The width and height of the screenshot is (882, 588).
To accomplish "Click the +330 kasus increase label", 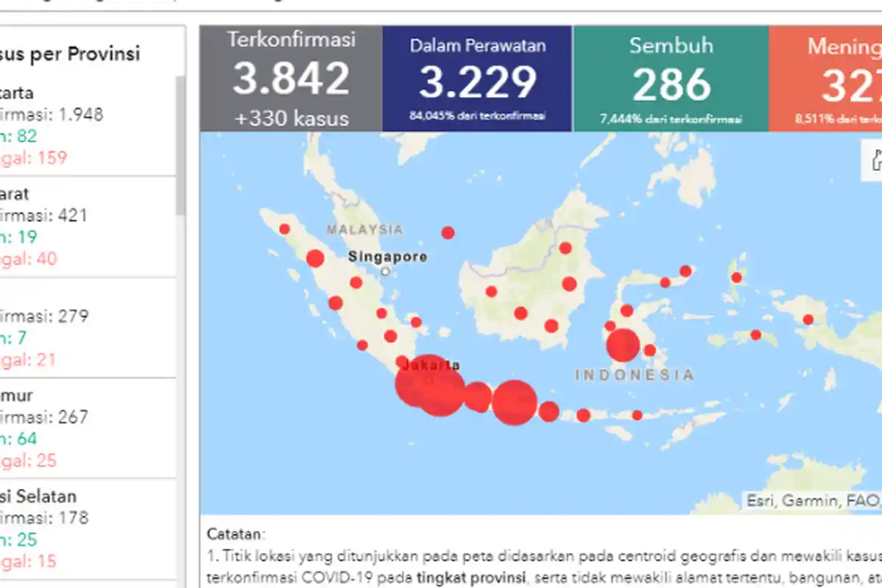I will 290,118.
